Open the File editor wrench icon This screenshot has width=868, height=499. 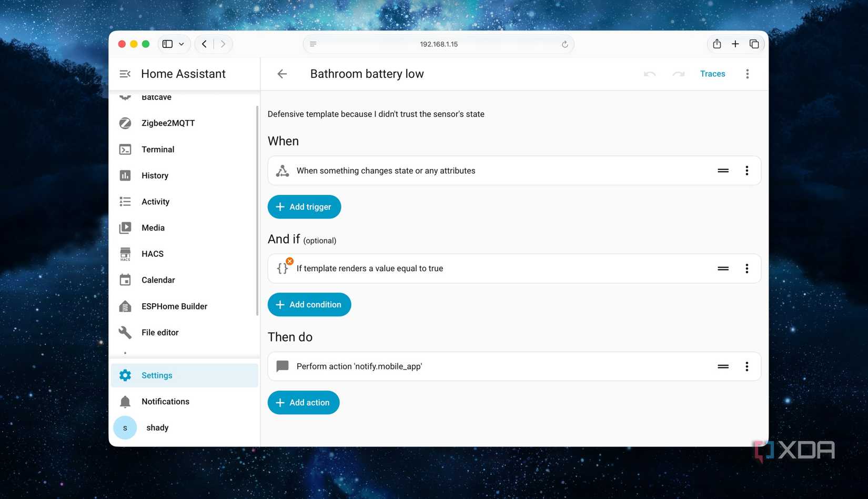click(125, 333)
